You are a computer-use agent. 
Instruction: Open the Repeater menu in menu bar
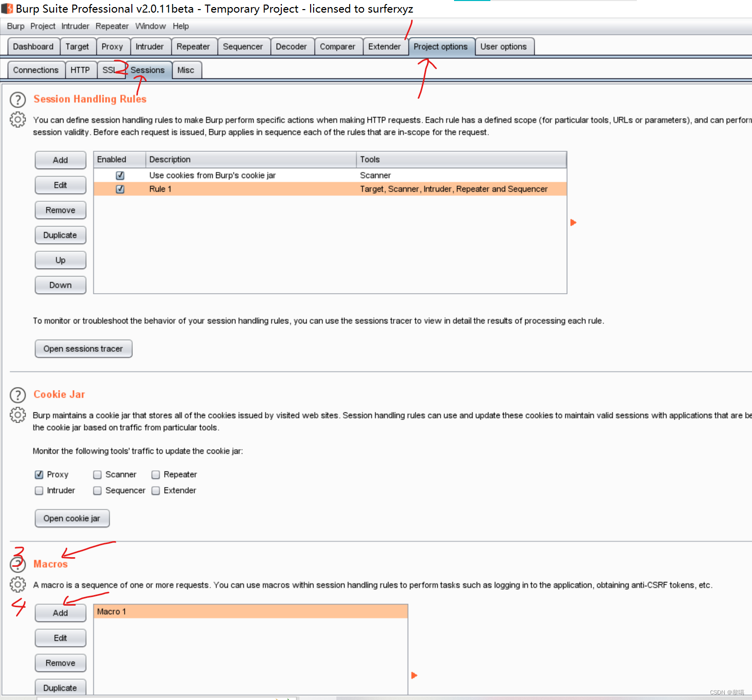tap(112, 26)
